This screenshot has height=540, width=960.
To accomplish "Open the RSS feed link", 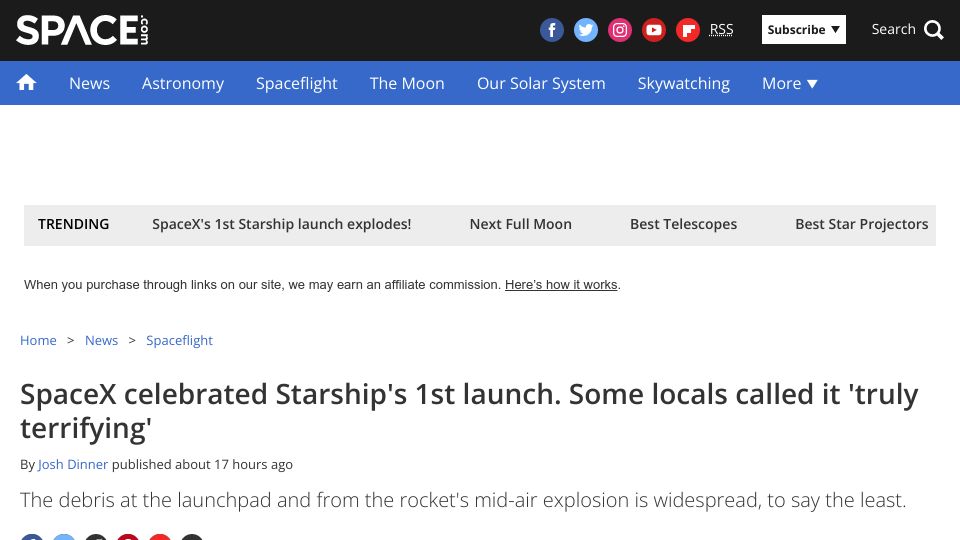I will coord(721,29).
